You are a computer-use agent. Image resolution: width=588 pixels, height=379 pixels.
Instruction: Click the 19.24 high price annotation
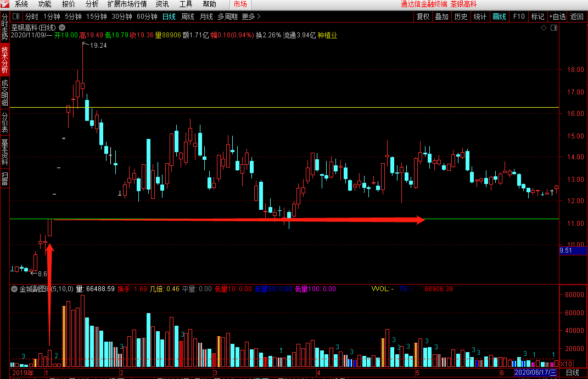(x=98, y=46)
